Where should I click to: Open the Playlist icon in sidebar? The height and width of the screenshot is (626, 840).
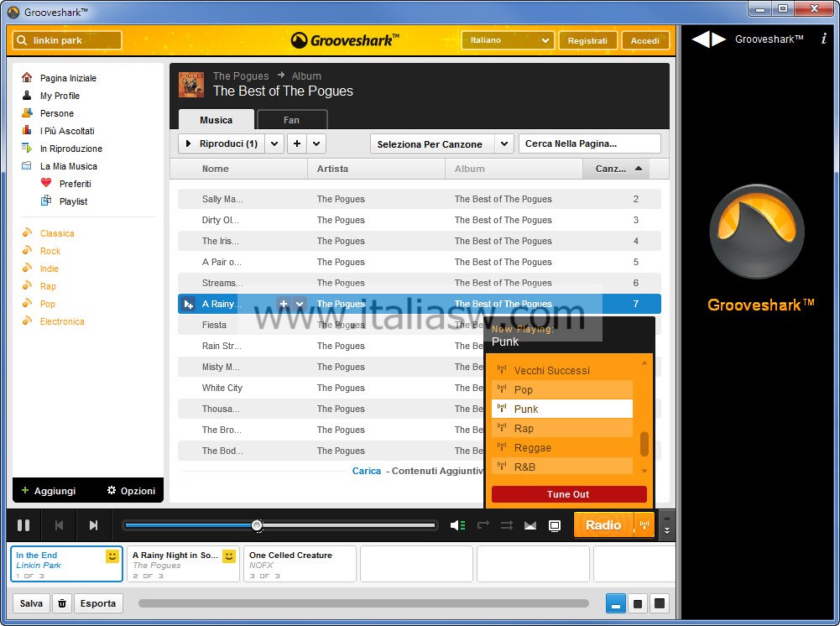(46, 201)
